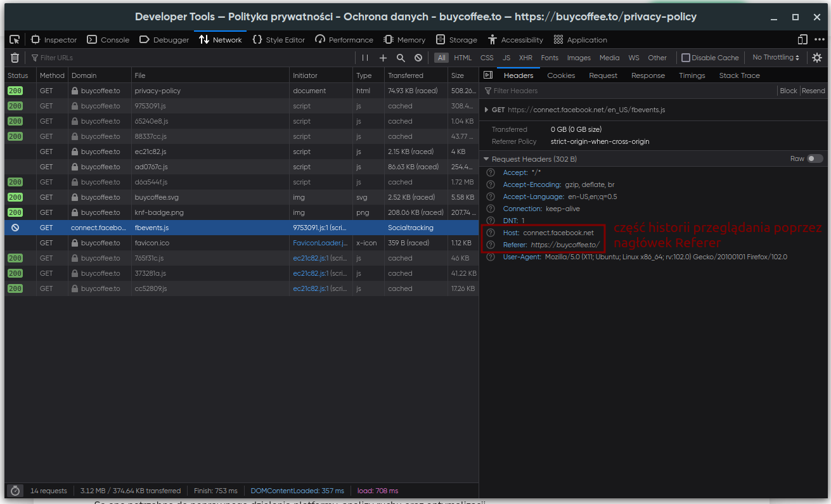Toggle Raw request headers switch

tap(815, 158)
